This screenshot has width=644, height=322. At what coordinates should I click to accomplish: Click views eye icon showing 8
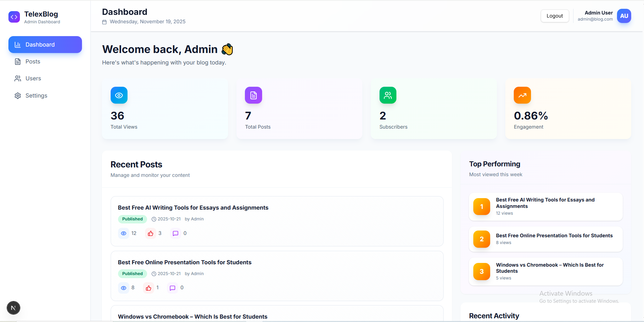tap(123, 288)
